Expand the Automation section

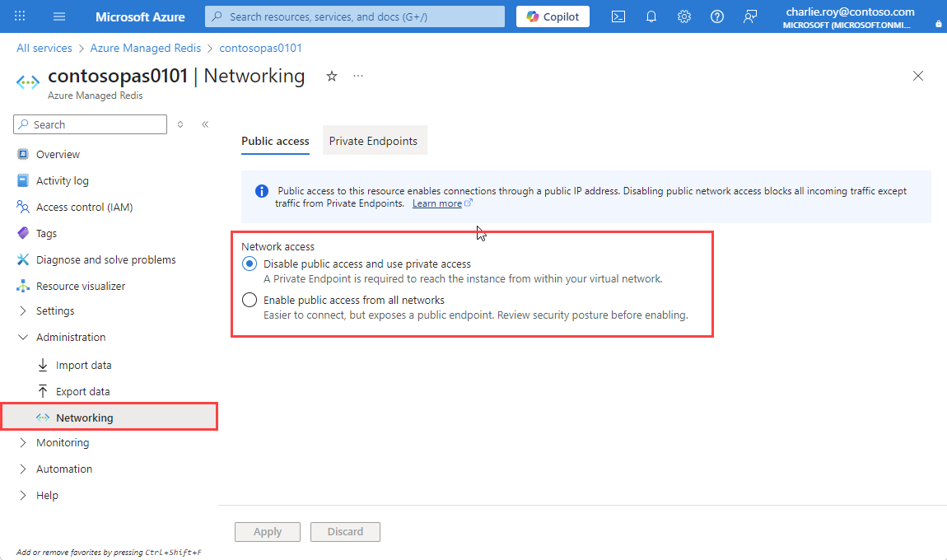(63, 469)
